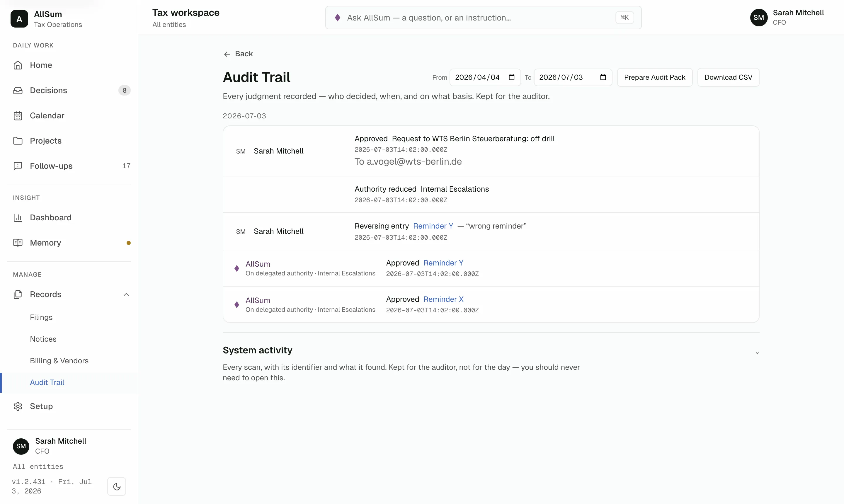Click the To date field
844x504 pixels.
pos(573,77)
